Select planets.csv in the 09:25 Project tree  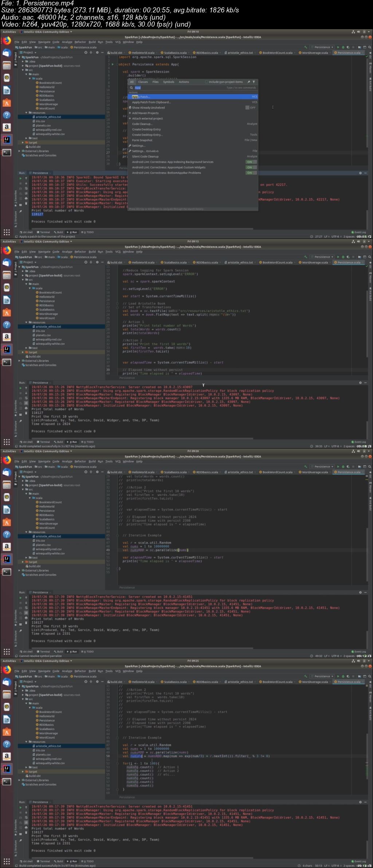[x=43, y=755]
